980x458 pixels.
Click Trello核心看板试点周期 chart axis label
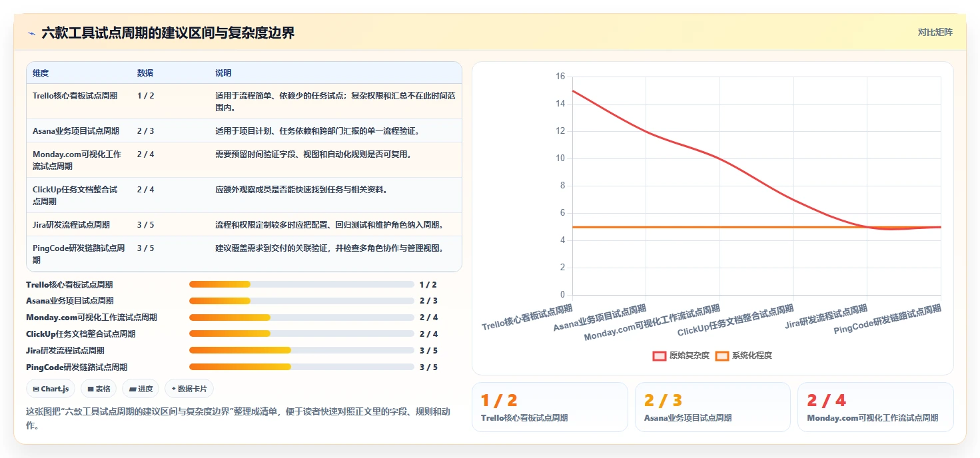[x=527, y=317]
